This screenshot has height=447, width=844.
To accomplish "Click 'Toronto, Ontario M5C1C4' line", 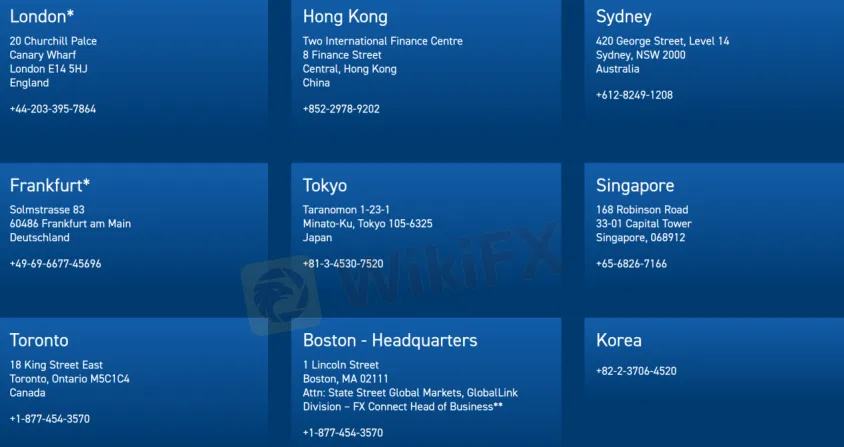I will [69, 379].
